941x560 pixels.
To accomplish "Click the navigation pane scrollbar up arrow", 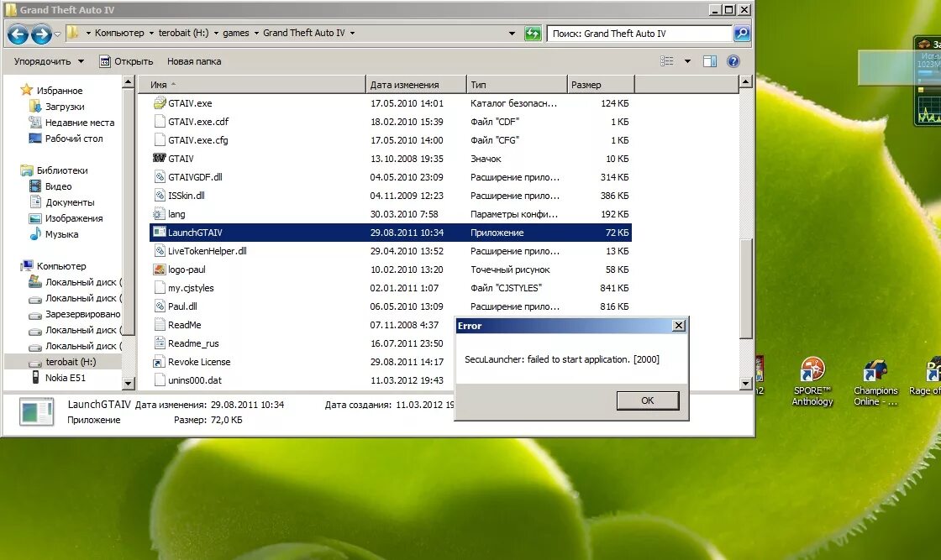I will (128, 81).
